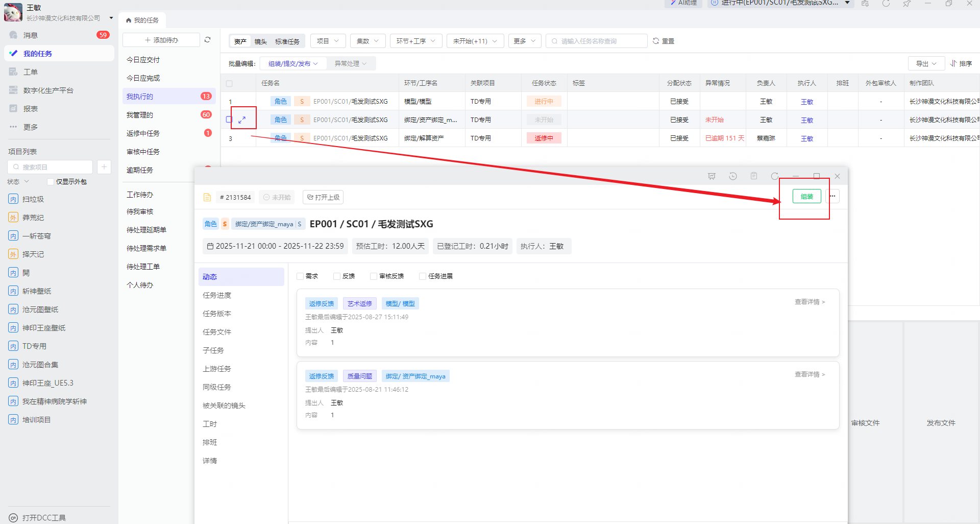Click the pin icon in top title bar
The image size is (980, 524).
[906, 4]
